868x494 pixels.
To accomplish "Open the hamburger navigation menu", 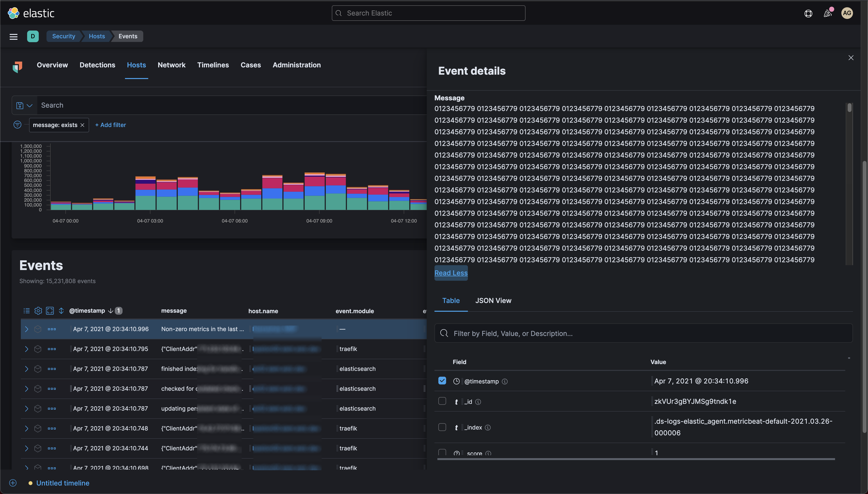I will (x=14, y=36).
